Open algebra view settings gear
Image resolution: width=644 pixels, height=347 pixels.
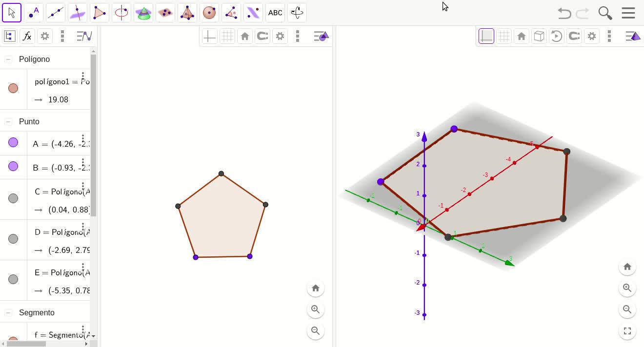(x=45, y=36)
